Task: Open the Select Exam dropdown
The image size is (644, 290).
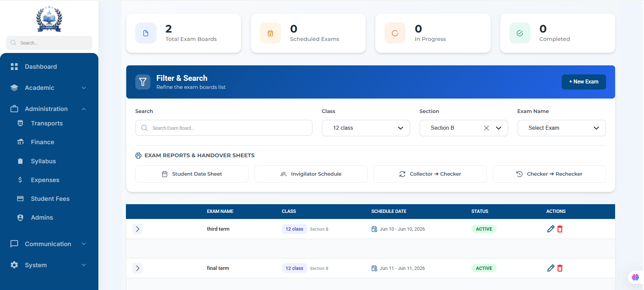Action: 561,128
